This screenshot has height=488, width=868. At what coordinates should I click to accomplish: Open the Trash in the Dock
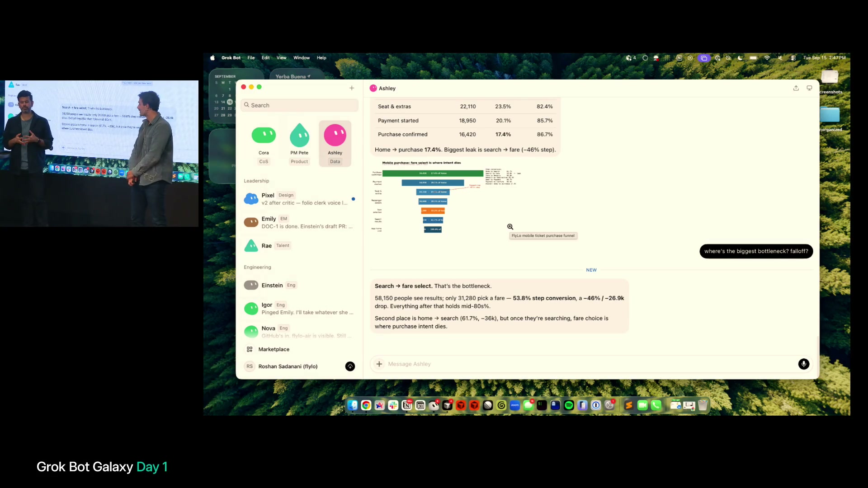[x=703, y=405]
